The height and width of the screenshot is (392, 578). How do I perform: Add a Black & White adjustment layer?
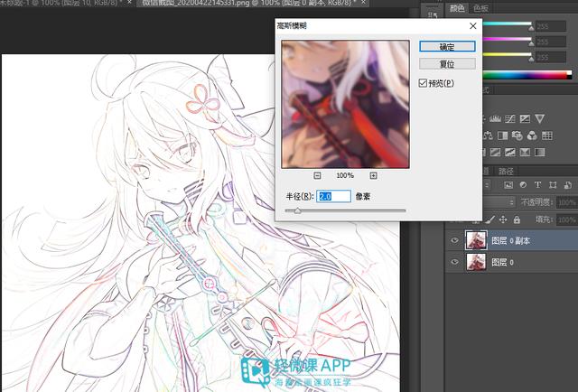pyautogui.click(x=502, y=135)
